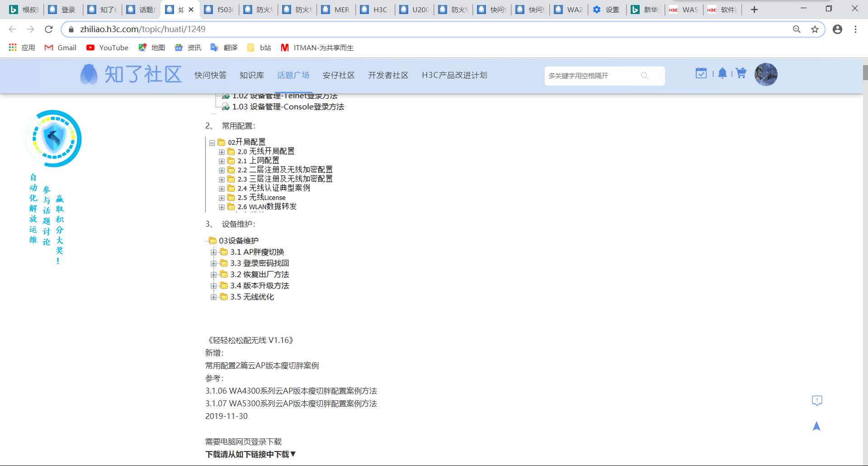Reload the page with the refresh button
Image resolution: width=868 pixels, height=466 pixels.
click(x=49, y=29)
